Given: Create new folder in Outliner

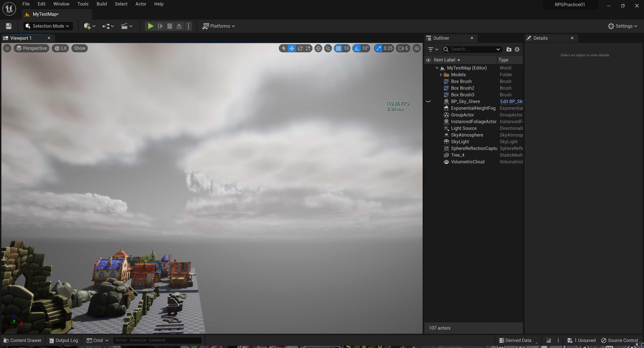Looking at the screenshot, I should (508, 49).
